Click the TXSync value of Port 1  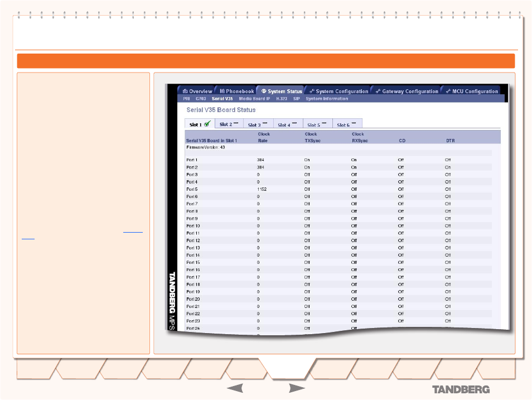307,160
